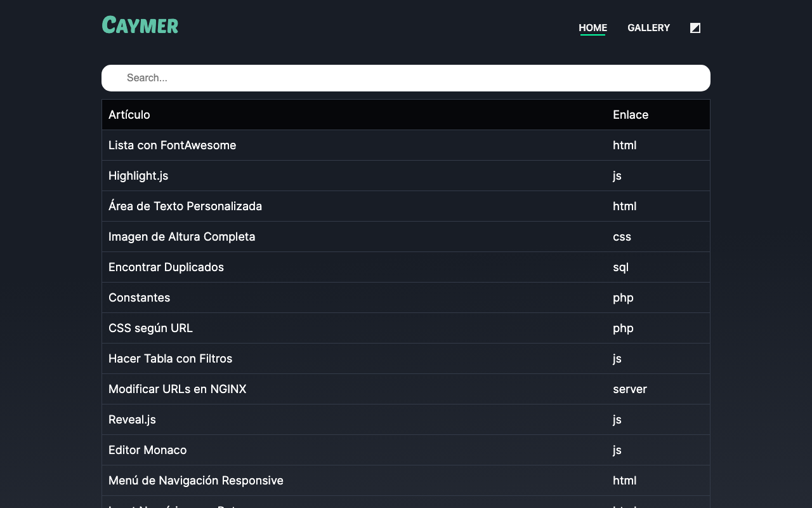Open the CSS según URL article

pyautogui.click(x=150, y=328)
